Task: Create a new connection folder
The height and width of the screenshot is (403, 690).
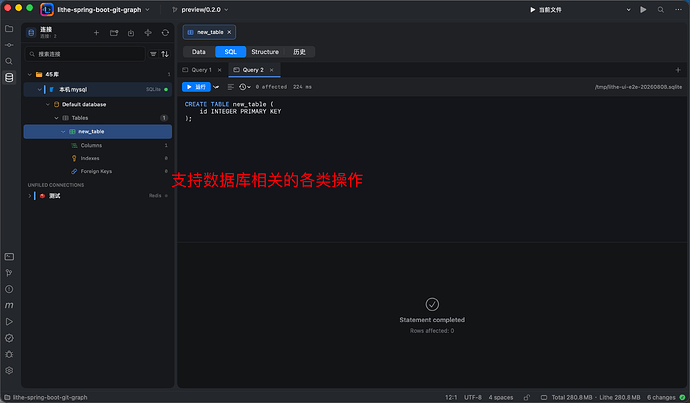Action: (x=114, y=33)
